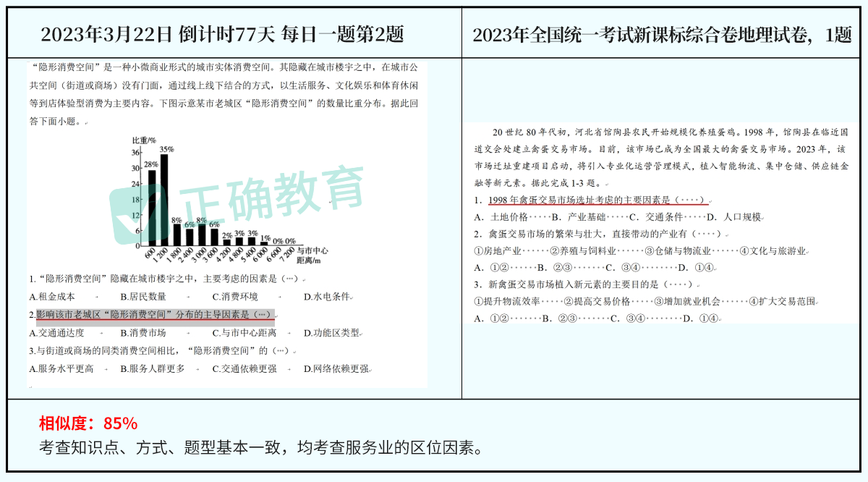Click the passage line '“隐形消费空间”是一种小微商业形式的城市实体消费空间'
Screen dimensions: 868x482
coord(223,69)
